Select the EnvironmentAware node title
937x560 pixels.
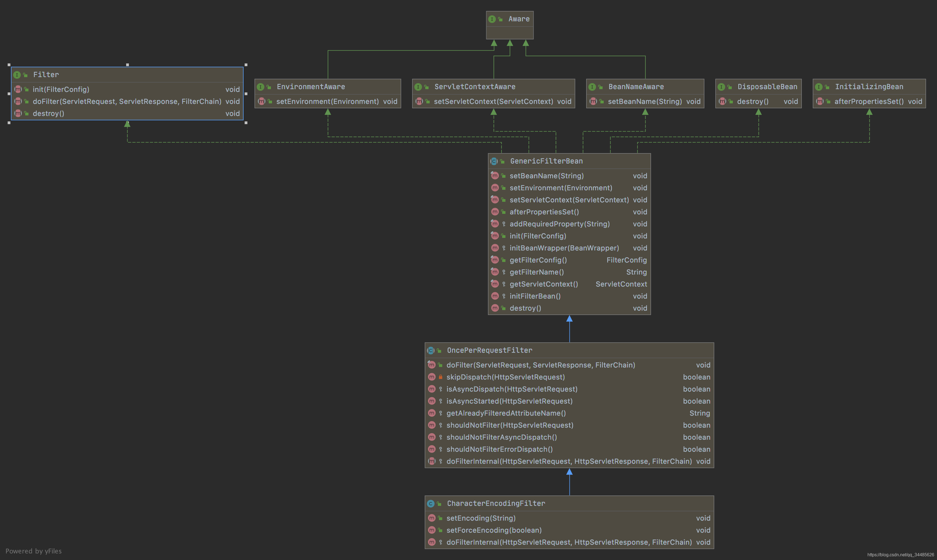coord(310,87)
